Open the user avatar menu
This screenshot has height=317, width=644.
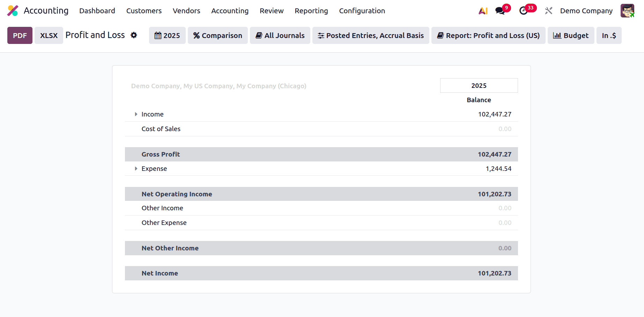(x=627, y=11)
